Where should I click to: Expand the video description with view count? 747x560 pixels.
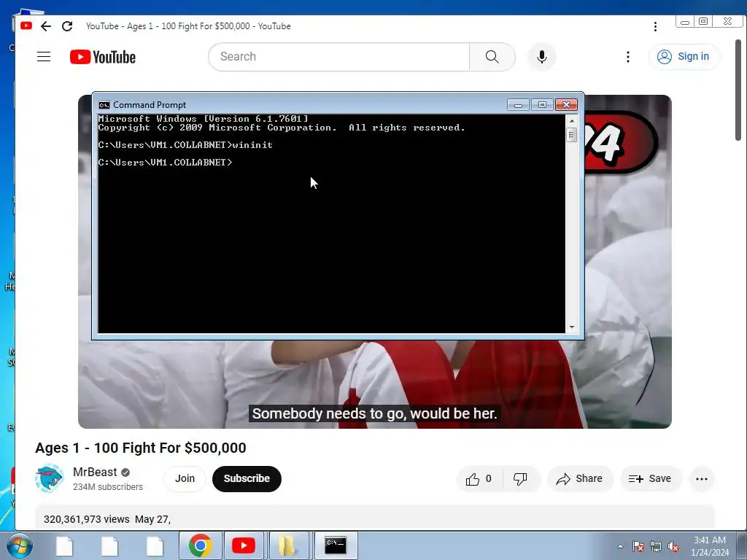374,518
